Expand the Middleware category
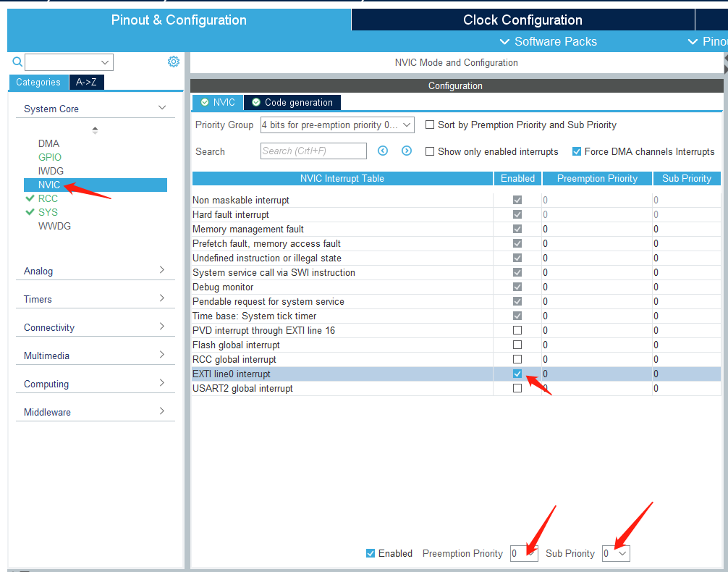This screenshot has height=572, width=728. click(96, 412)
